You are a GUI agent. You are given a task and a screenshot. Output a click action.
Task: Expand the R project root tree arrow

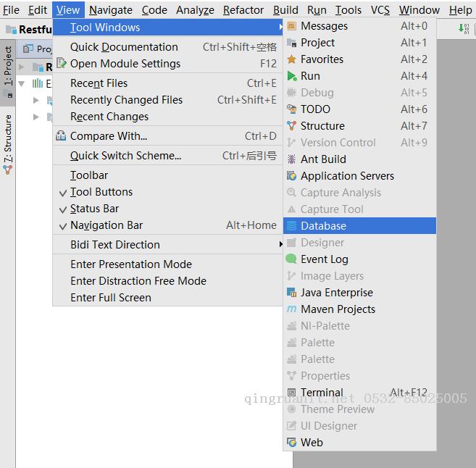coord(21,67)
